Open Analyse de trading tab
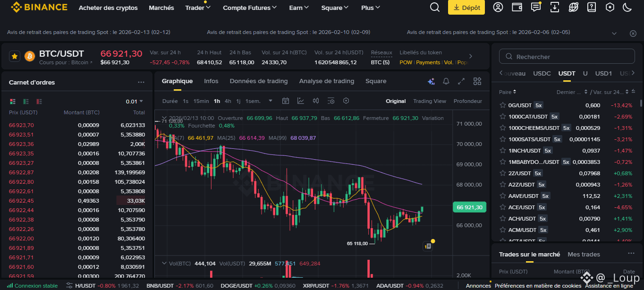The width and height of the screenshot is (644, 290). point(327,81)
